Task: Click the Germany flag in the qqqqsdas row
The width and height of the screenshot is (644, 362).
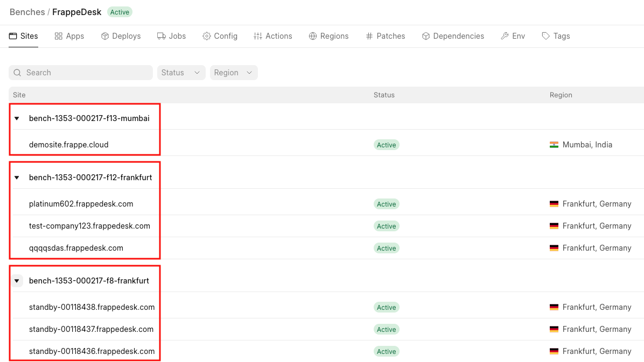Action: coord(554,248)
